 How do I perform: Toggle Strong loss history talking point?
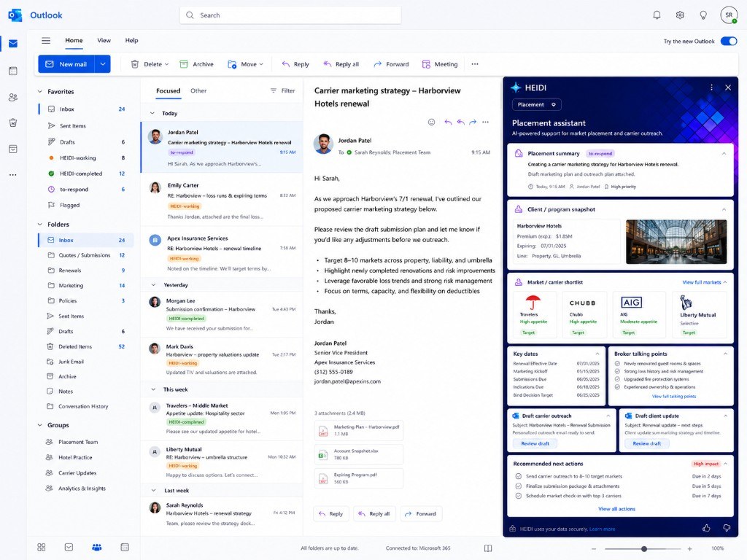click(617, 371)
